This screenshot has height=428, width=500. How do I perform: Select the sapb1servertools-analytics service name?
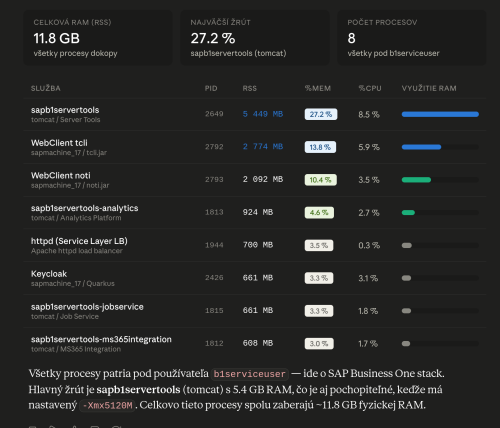pos(85,208)
